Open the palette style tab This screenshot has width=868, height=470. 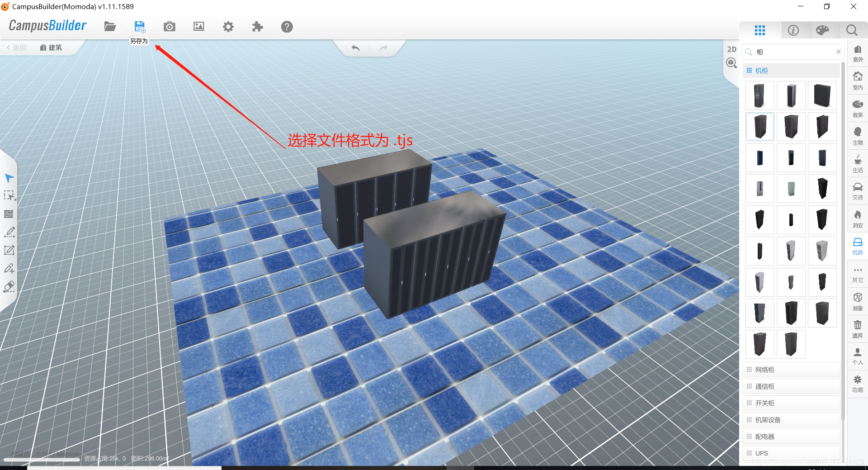pyautogui.click(x=823, y=30)
